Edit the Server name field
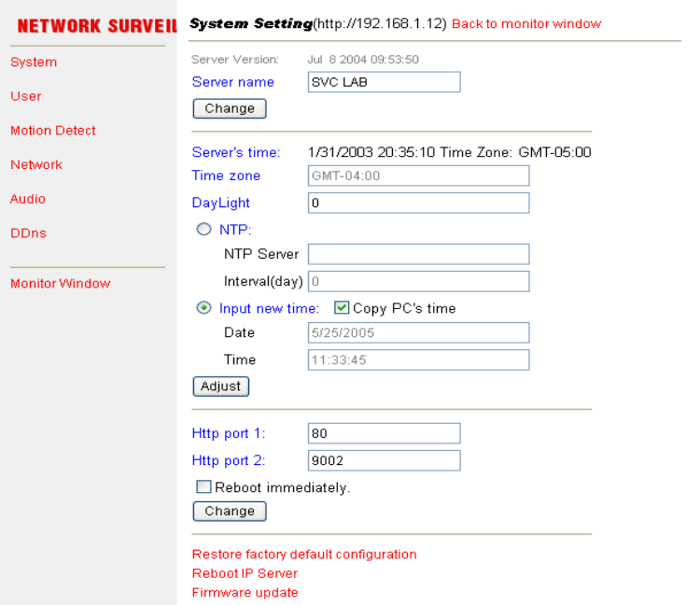700x605 pixels. click(384, 82)
